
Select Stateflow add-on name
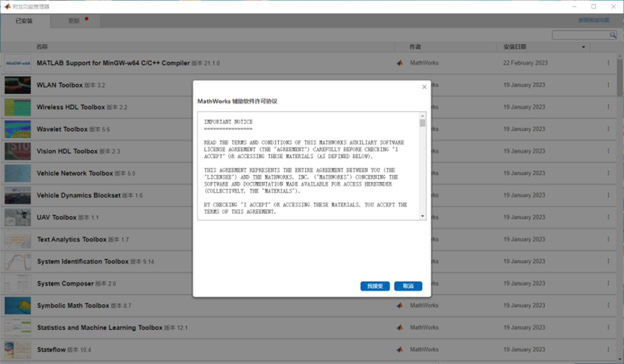(x=51, y=350)
